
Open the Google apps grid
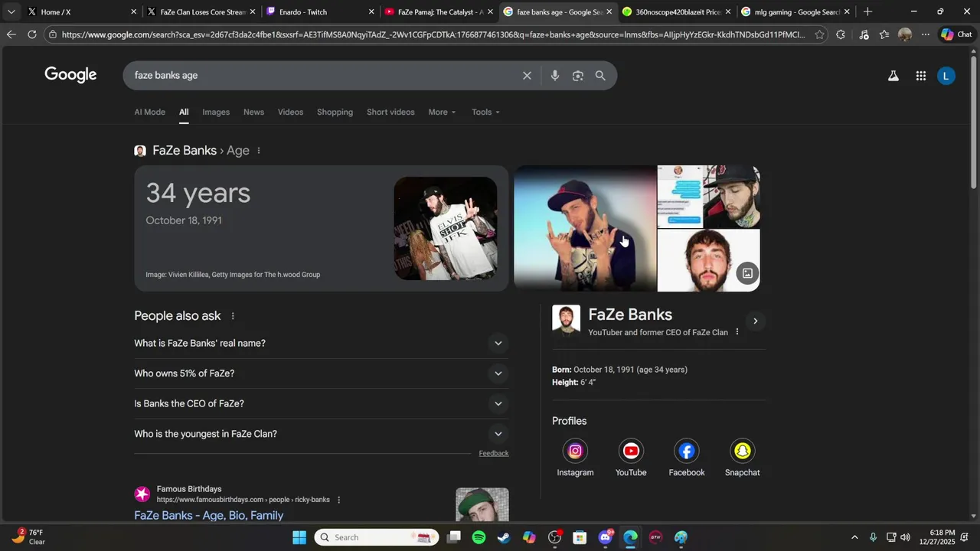tap(921, 76)
